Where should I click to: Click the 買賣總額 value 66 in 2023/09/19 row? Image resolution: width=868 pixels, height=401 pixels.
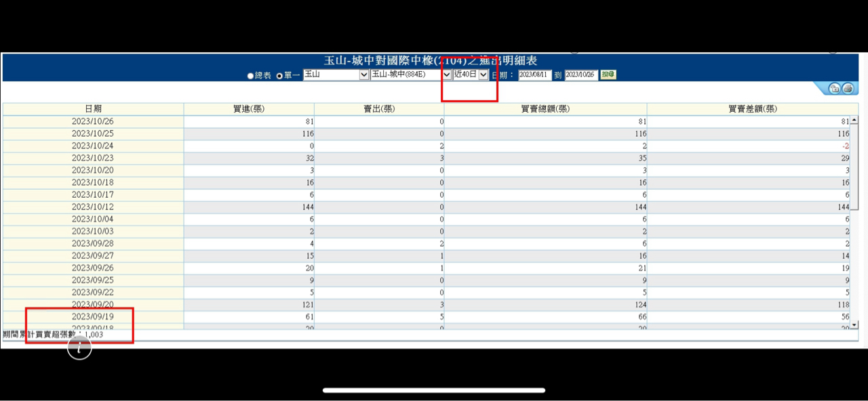click(642, 317)
